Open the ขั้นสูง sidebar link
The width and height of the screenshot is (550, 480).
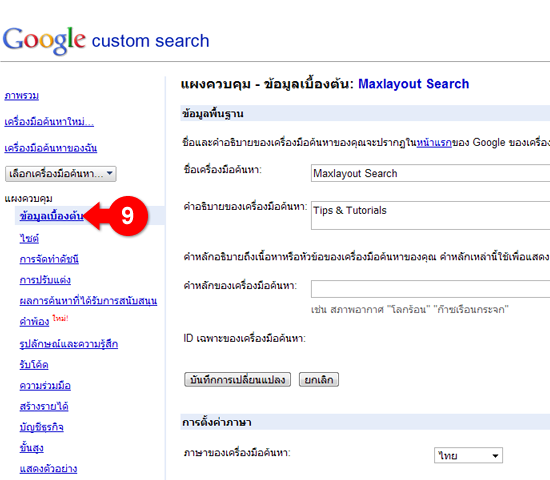pos(32,448)
